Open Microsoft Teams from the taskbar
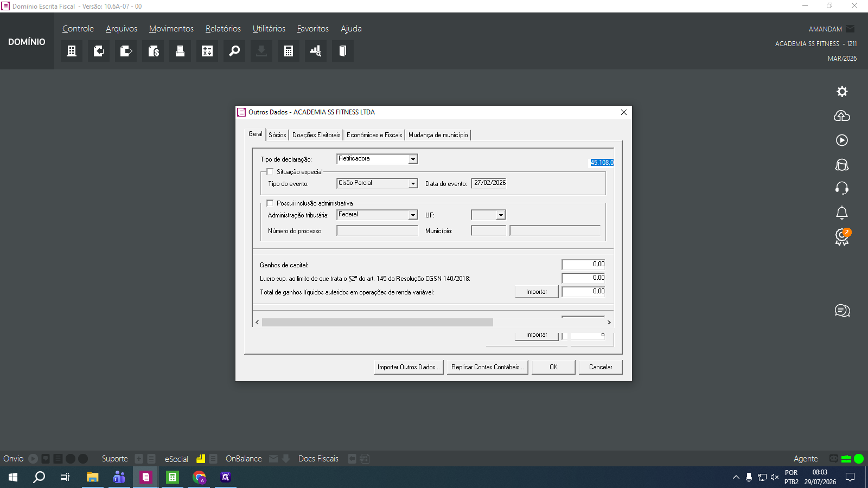Viewport: 868px width, 488px height. coord(119,477)
